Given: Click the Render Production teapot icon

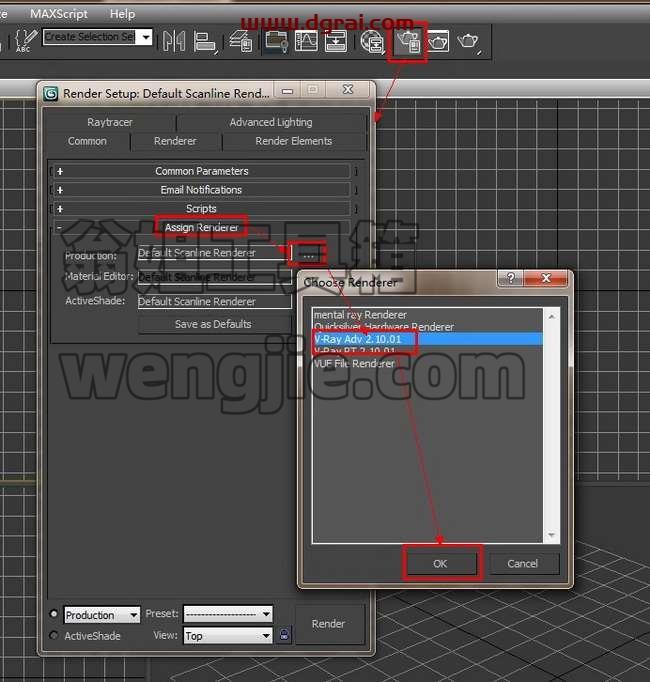Looking at the screenshot, I should click(x=469, y=42).
